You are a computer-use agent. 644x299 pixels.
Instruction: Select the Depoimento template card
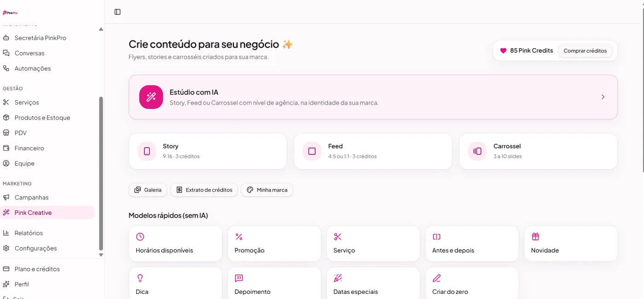275,283
